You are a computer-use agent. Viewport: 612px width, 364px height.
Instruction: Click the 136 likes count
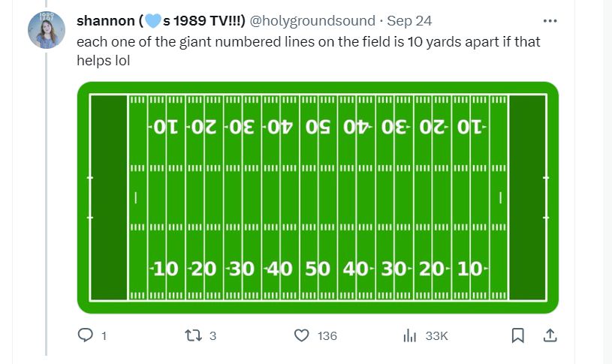pos(327,336)
